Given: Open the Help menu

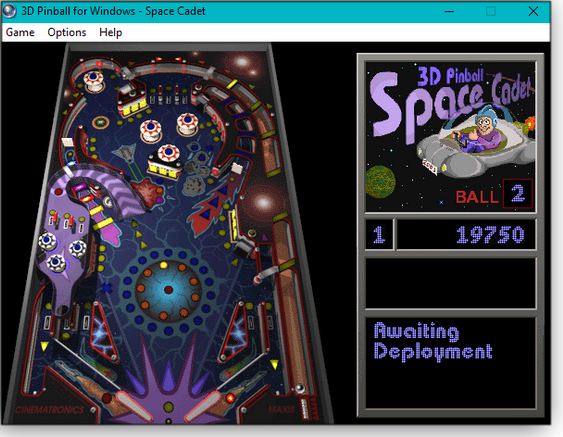Looking at the screenshot, I should tap(111, 32).
